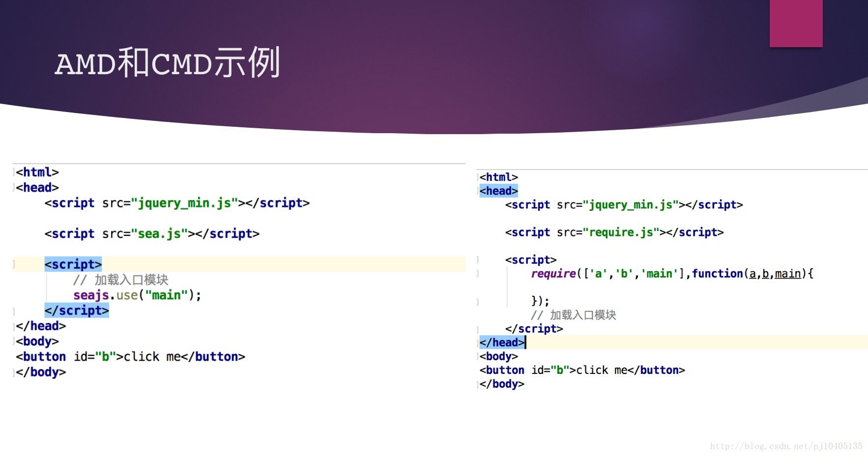Screen dimensions: 868x456
Task: Click the jquery_min.js script line in the sea.js snippet
Action: pos(177,203)
